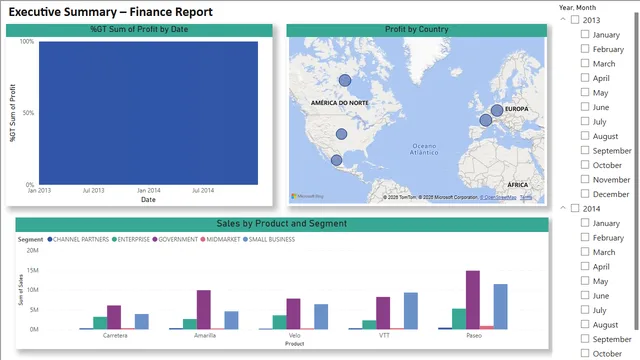The height and width of the screenshot is (360, 640).
Task: Click the Midmarket legend marker
Action: pyautogui.click(x=202, y=239)
